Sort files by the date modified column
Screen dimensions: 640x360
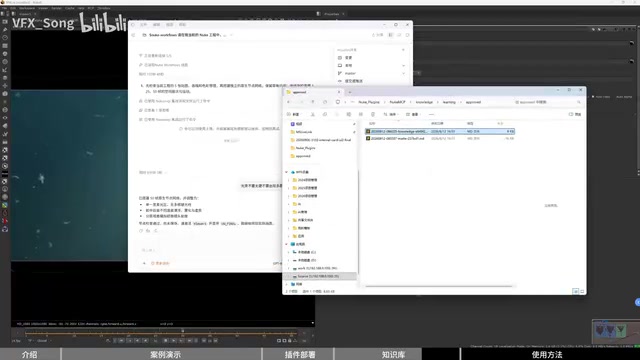437,123
